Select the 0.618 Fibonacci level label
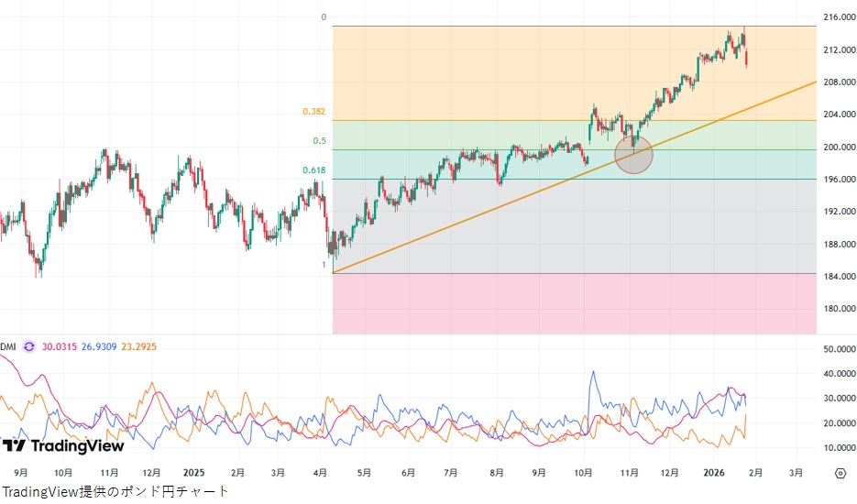The width and height of the screenshot is (857, 504). tap(314, 170)
